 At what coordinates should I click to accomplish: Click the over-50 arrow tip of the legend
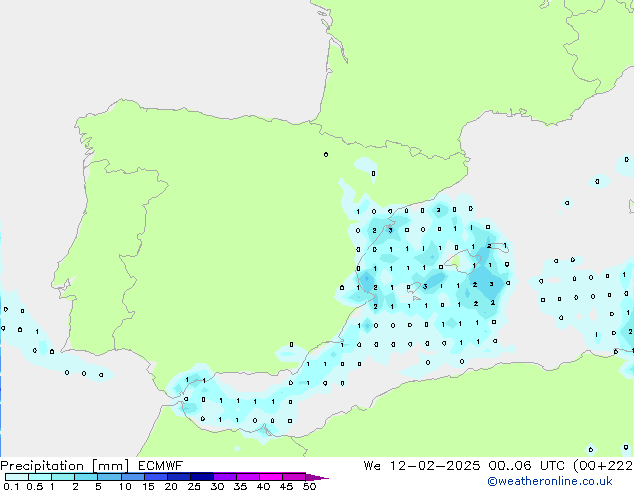[317, 477]
